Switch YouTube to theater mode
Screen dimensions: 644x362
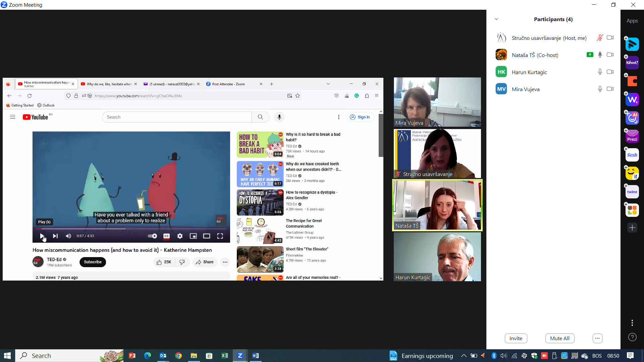207,236
